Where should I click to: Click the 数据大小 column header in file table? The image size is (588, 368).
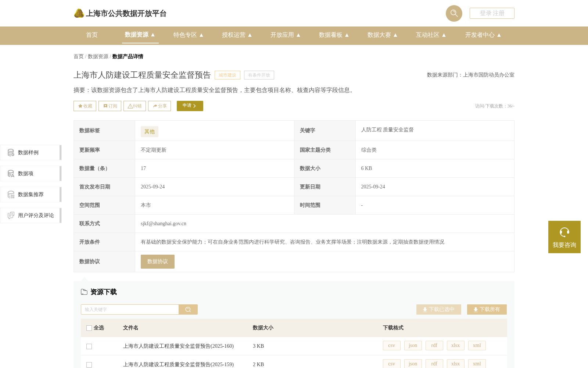(x=263, y=328)
